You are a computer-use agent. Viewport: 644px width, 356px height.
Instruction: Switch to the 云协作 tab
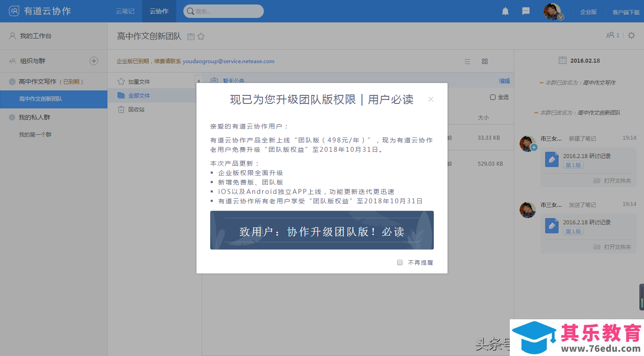point(159,11)
